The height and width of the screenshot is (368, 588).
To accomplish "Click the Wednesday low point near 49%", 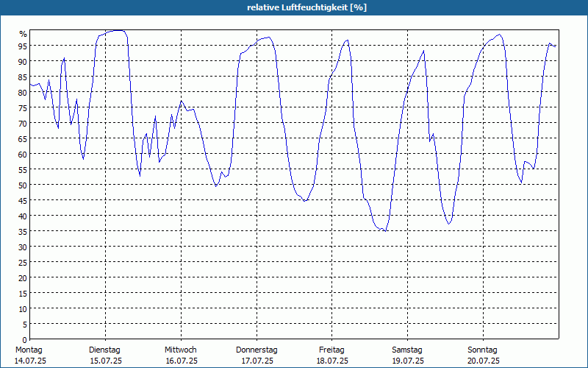I will [216, 186].
